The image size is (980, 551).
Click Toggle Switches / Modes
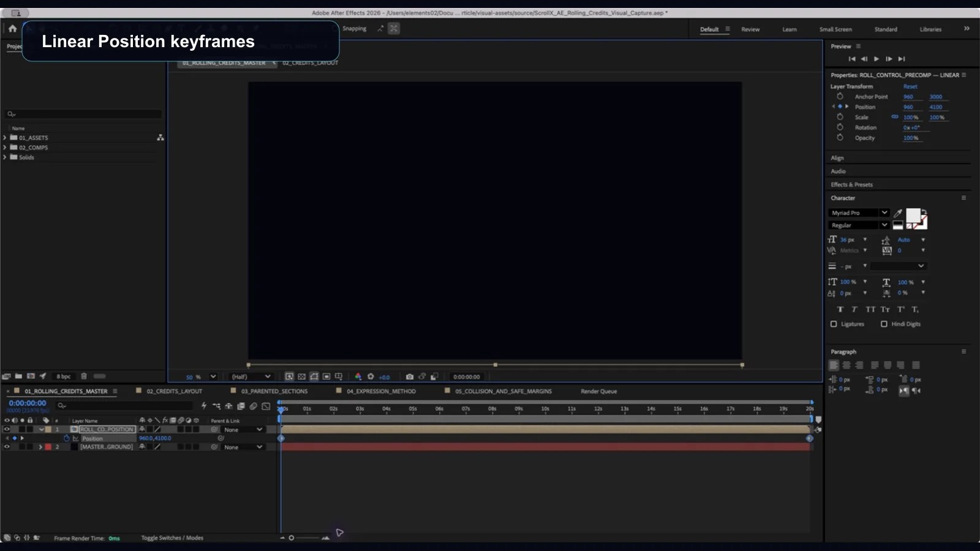pos(172,538)
